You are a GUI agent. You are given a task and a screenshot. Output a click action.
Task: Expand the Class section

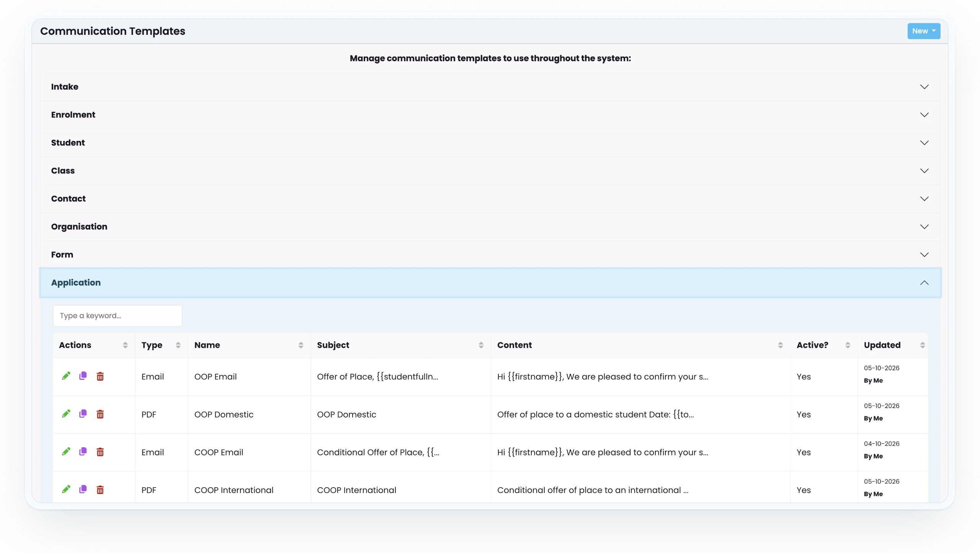(490, 171)
